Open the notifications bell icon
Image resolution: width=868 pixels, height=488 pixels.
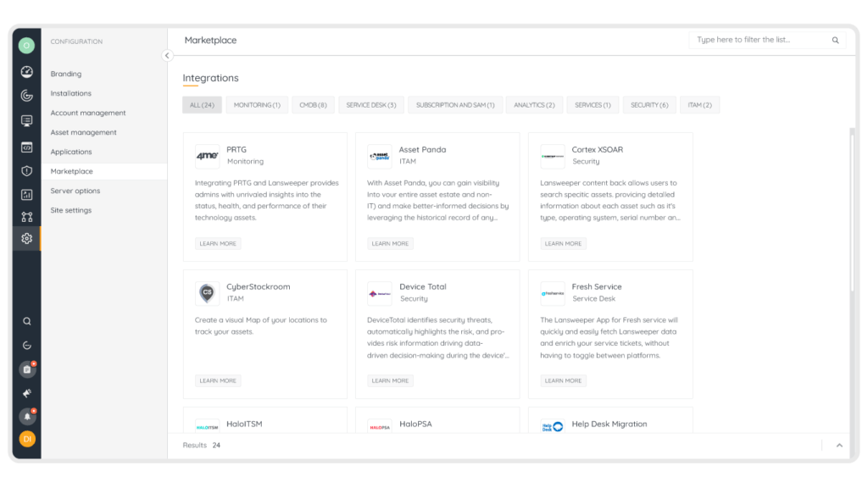click(27, 416)
